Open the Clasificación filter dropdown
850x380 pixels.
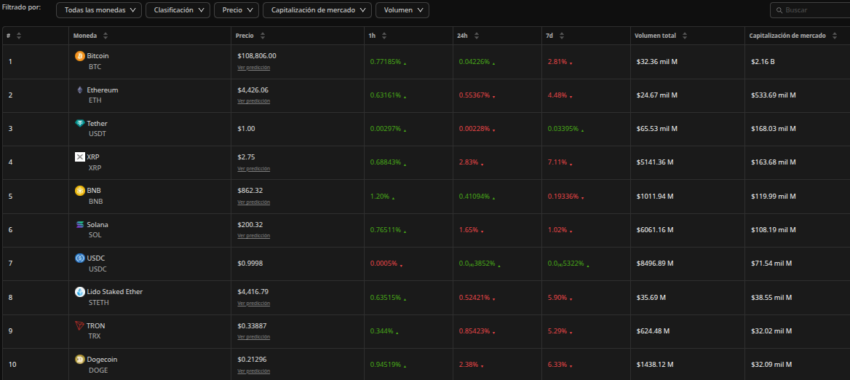click(x=178, y=10)
